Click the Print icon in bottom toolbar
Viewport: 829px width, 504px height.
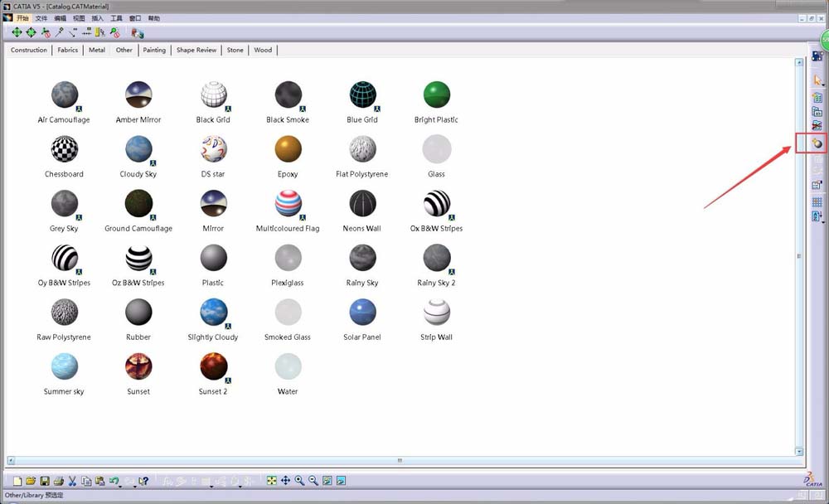(x=58, y=481)
